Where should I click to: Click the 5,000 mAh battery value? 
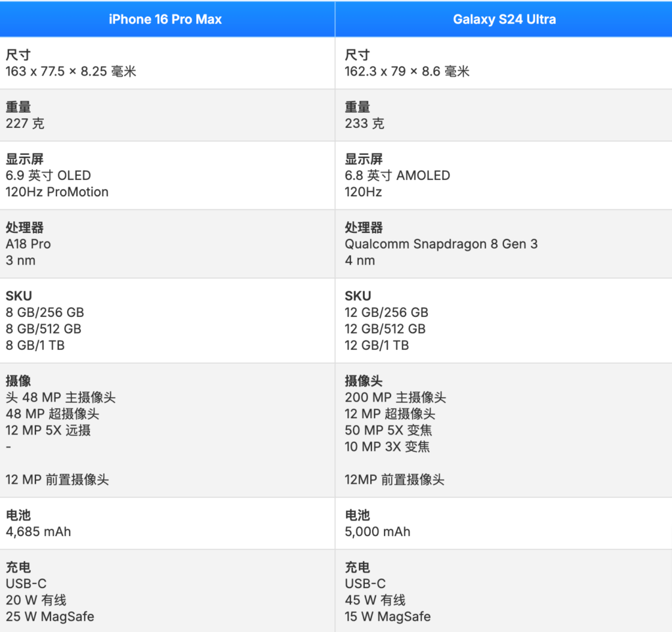377,532
